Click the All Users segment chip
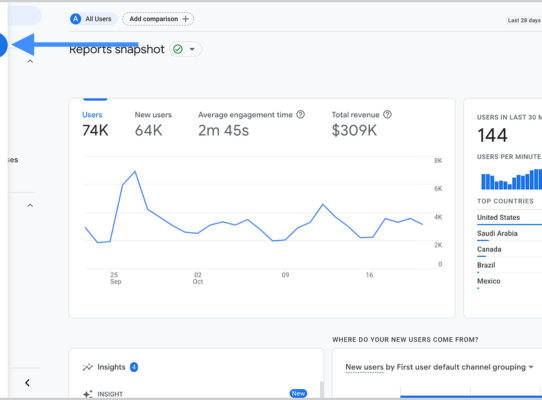Screen dimensions: 542x400 tap(93, 19)
